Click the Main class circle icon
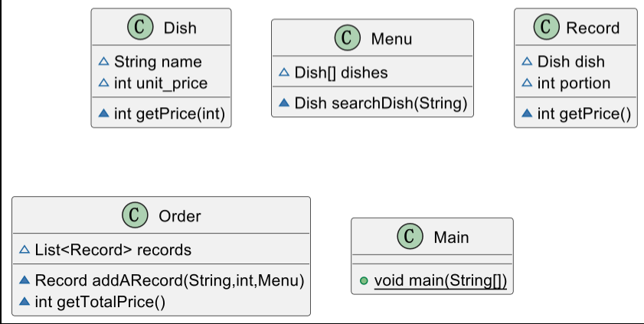 point(410,237)
